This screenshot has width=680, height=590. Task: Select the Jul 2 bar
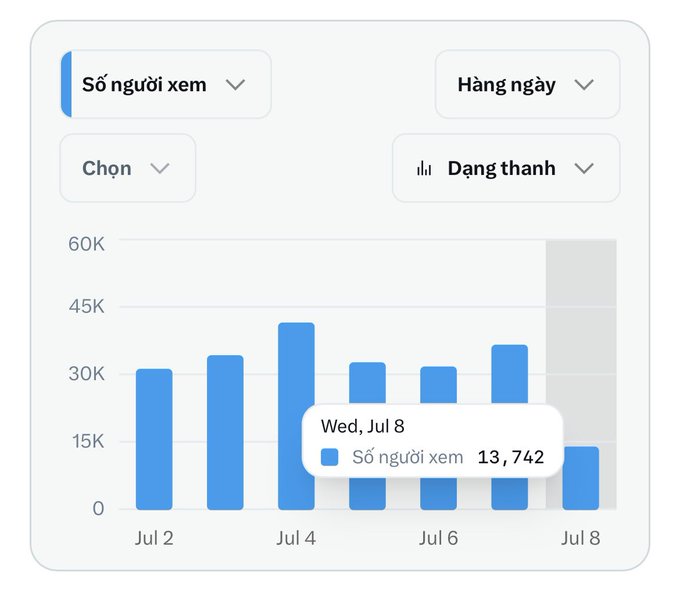[154, 439]
